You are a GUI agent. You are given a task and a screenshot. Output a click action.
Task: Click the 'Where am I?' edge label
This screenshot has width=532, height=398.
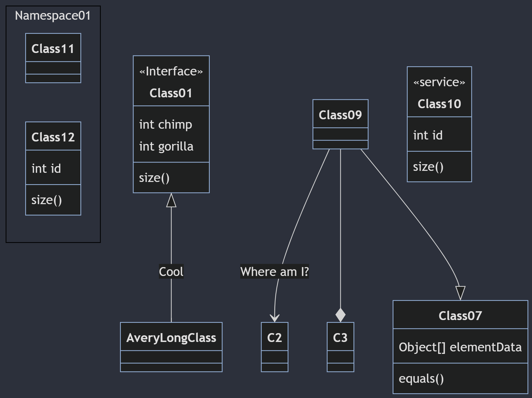pyautogui.click(x=274, y=272)
